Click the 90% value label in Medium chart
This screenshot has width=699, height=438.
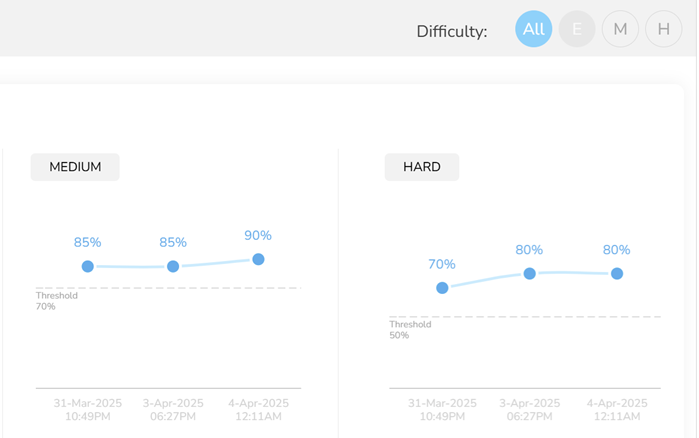pos(258,236)
